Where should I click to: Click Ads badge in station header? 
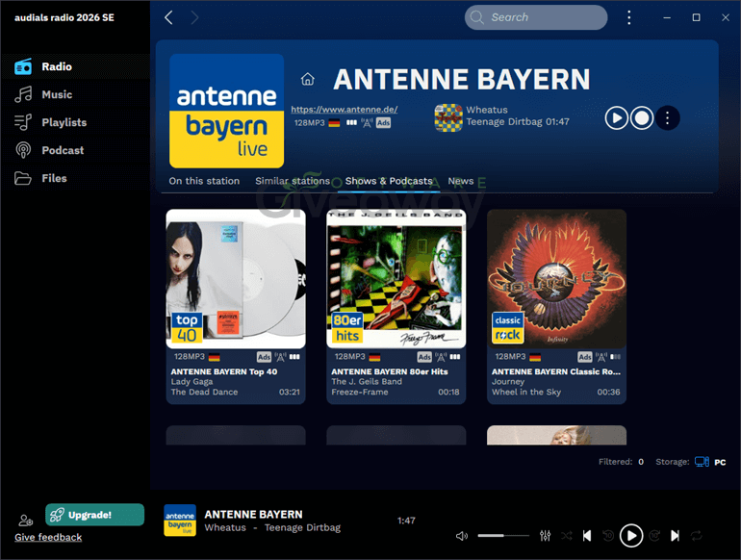(x=383, y=123)
